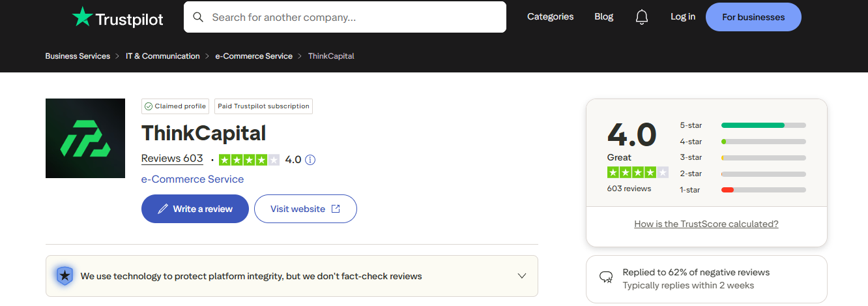The image size is (868, 306).
Task: Click the e-Commerce Service category link
Action: (192, 179)
